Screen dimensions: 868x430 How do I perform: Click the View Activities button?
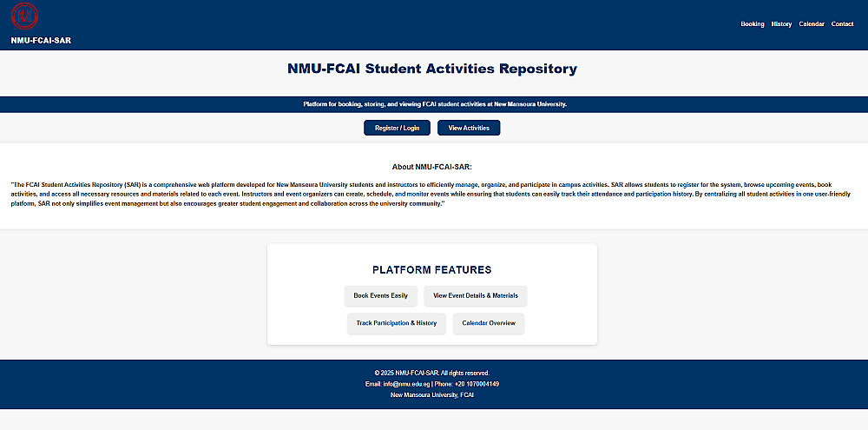[x=469, y=128]
